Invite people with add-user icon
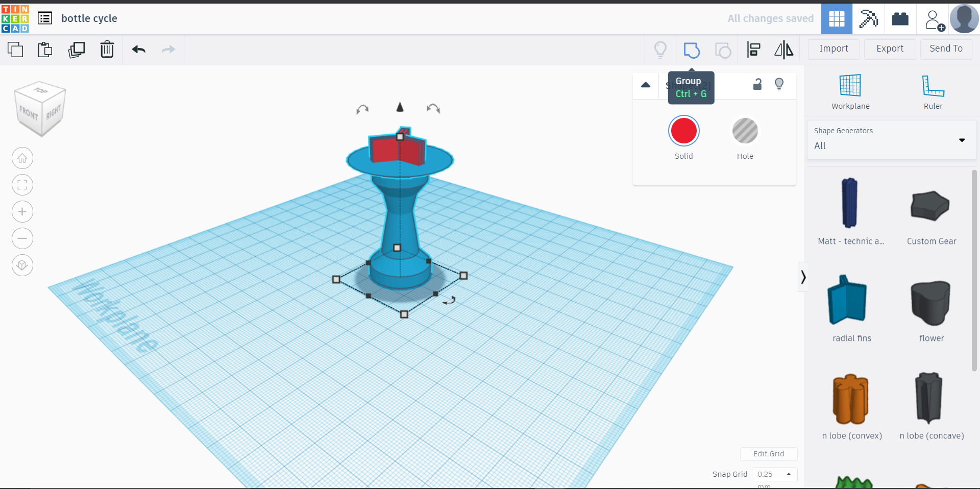Screen dimensions: 980x489 click(x=935, y=20)
